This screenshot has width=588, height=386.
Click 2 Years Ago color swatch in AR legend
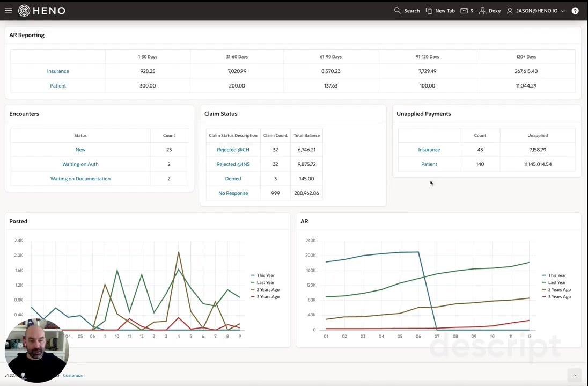click(x=545, y=290)
